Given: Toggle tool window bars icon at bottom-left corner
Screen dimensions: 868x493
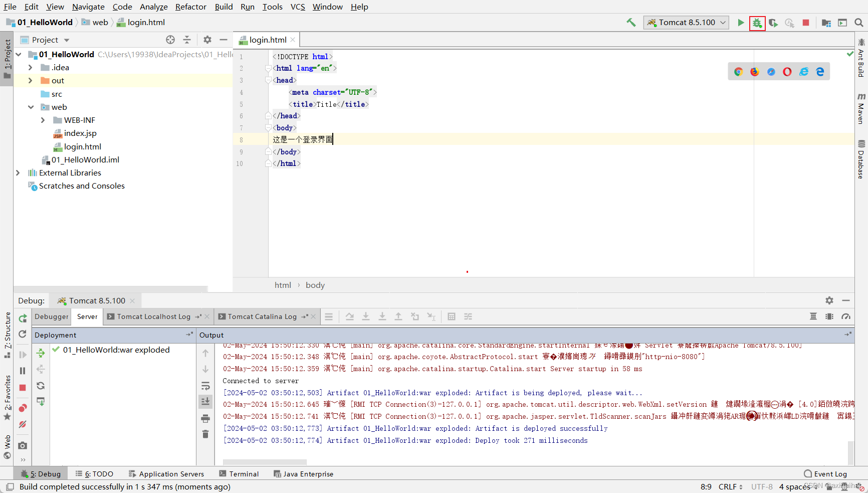Looking at the screenshot, I should pos(10,487).
